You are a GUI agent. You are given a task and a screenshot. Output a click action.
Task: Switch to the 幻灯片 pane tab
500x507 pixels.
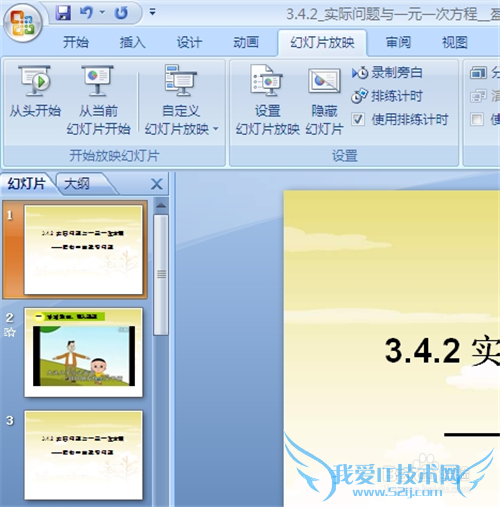coord(27,184)
